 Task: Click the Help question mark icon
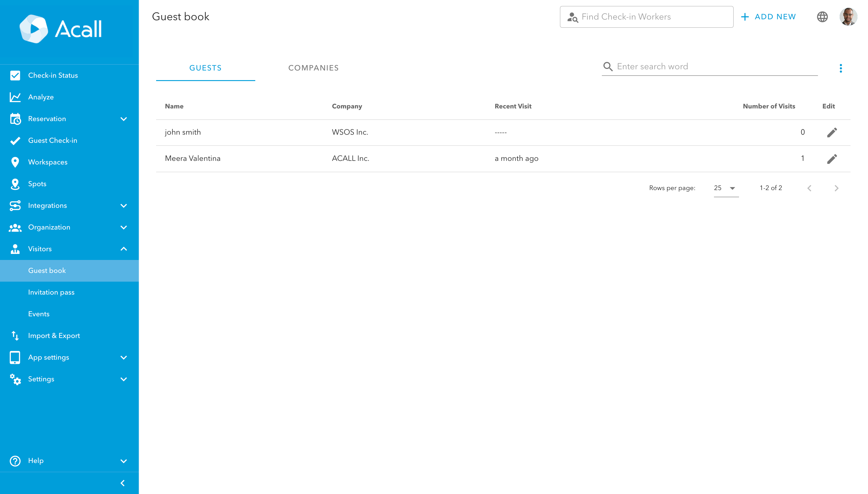click(15, 461)
